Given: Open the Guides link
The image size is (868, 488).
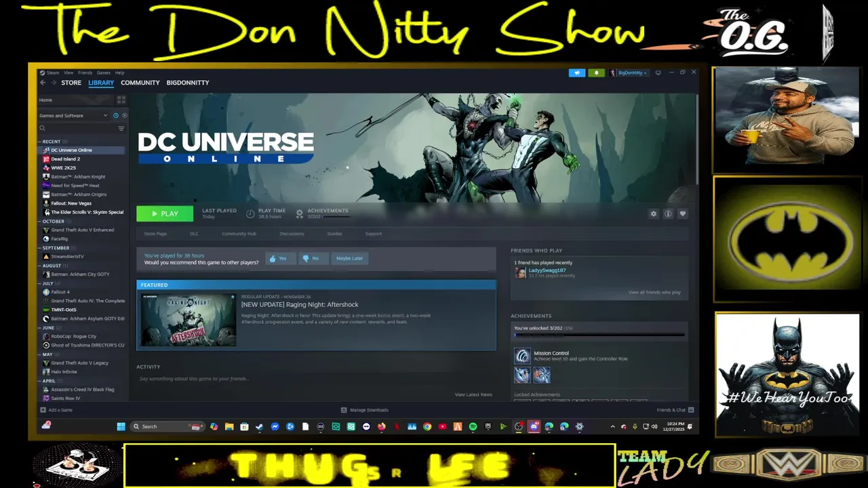Looking at the screenshot, I should click(334, 234).
